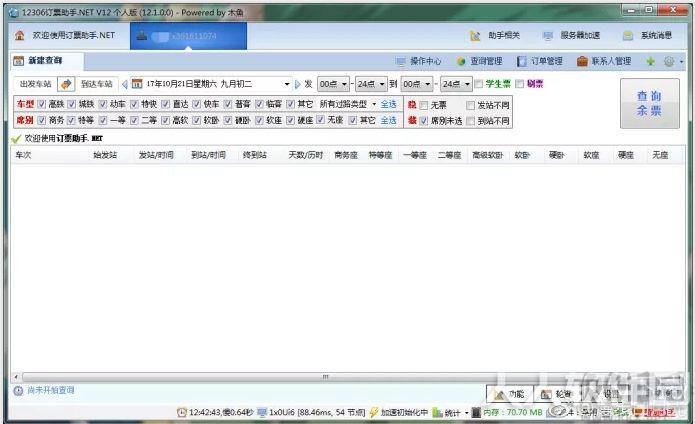Click the 轮查 button
Image resolution: width=695 pixels, height=424 pixels.
556,394
